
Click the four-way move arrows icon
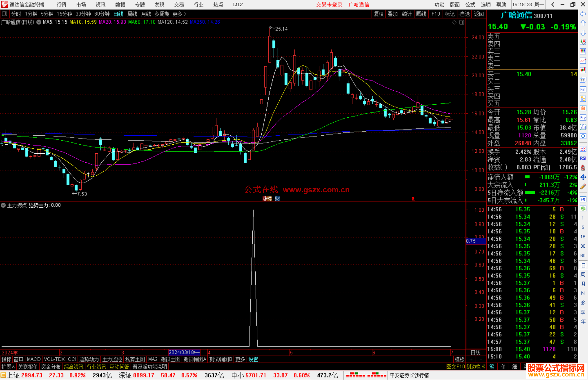(x=583, y=177)
